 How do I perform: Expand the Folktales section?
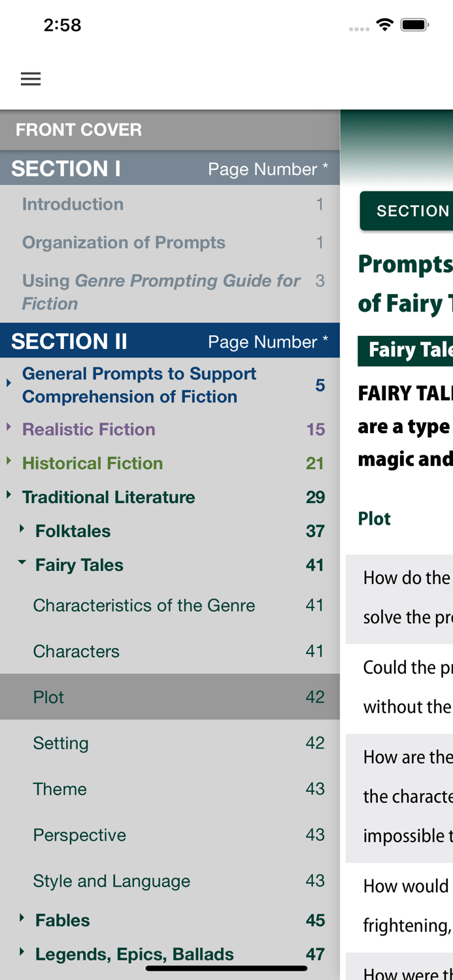22,531
